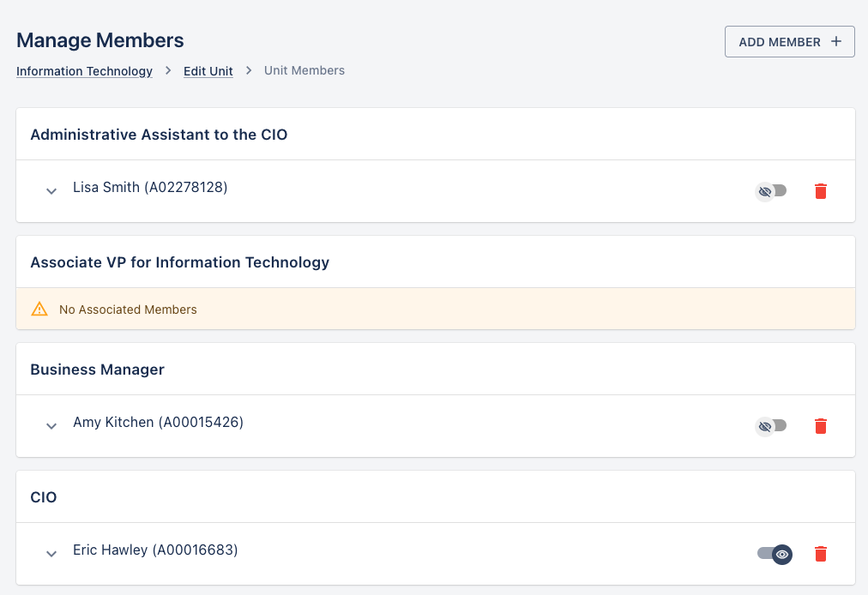This screenshot has height=595, width=868.
Task: Click the breadcrumb arrow after Edit Unit
Action: pyautogui.click(x=249, y=71)
